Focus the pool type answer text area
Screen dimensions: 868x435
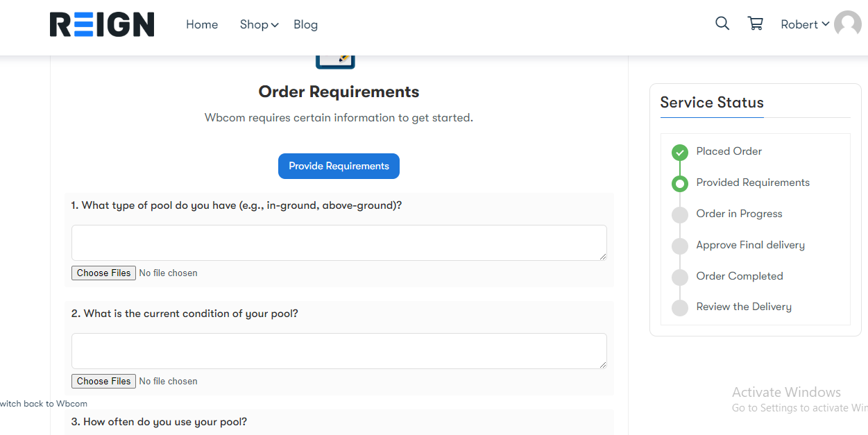click(x=339, y=243)
